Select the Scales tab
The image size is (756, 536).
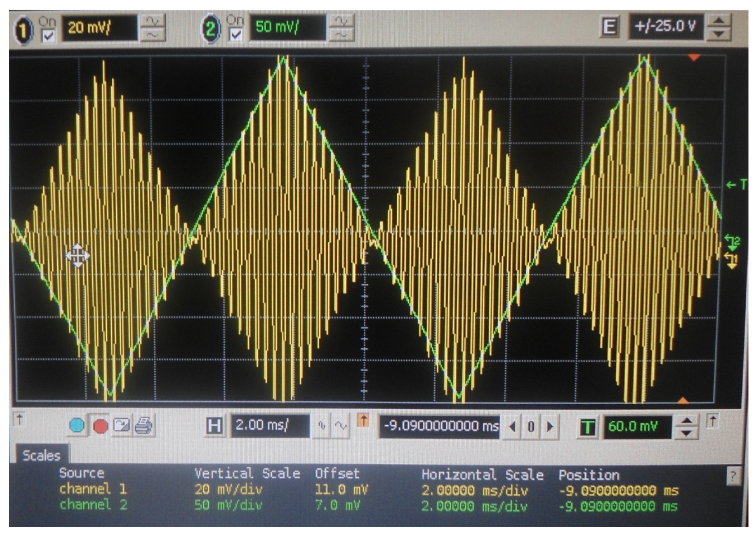point(42,455)
